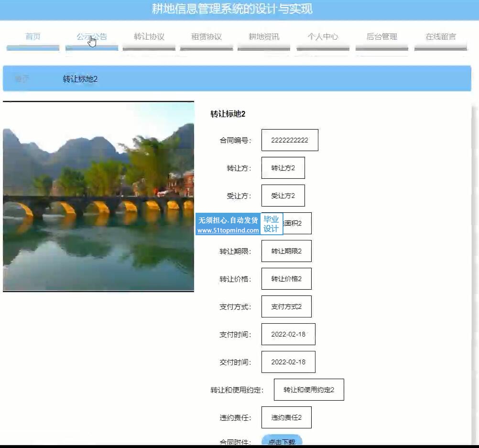
Task: Click the 转让期限: field label
Action: click(x=235, y=251)
